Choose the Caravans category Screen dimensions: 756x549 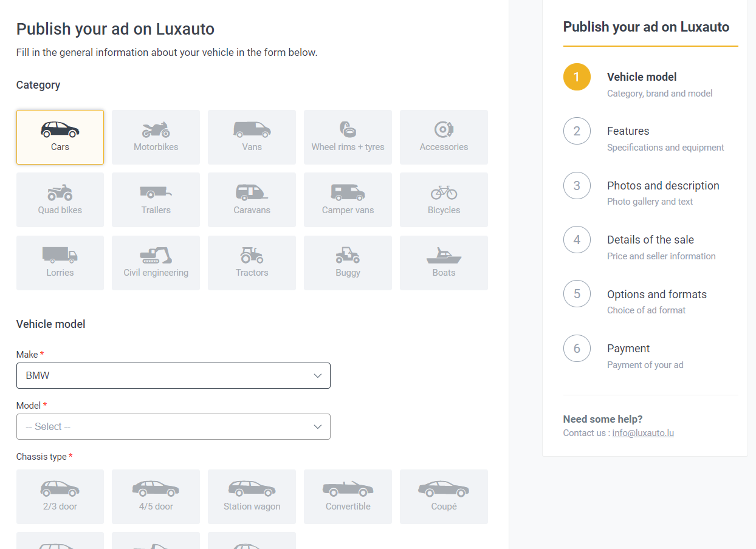[252, 200]
